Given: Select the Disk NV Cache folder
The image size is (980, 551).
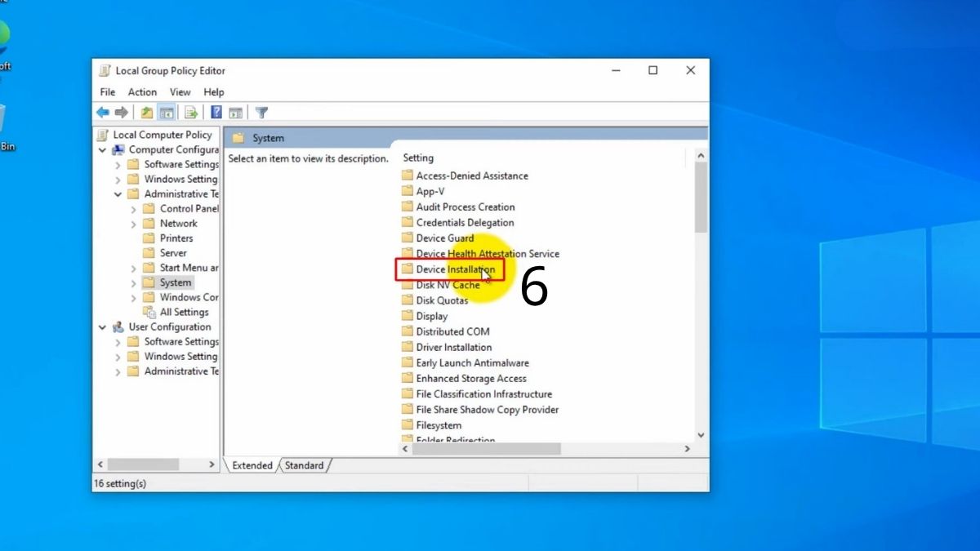Looking at the screenshot, I should point(448,285).
